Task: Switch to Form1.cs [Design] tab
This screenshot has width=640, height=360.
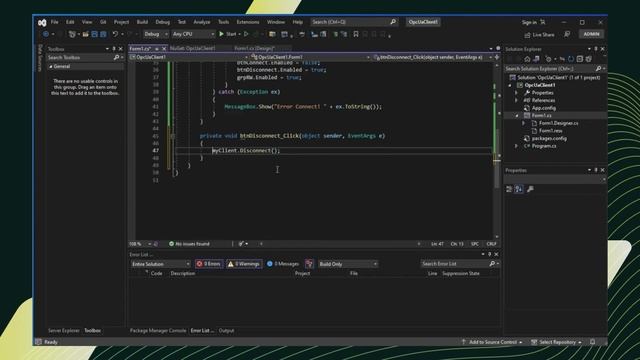Action: pos(254,49)
